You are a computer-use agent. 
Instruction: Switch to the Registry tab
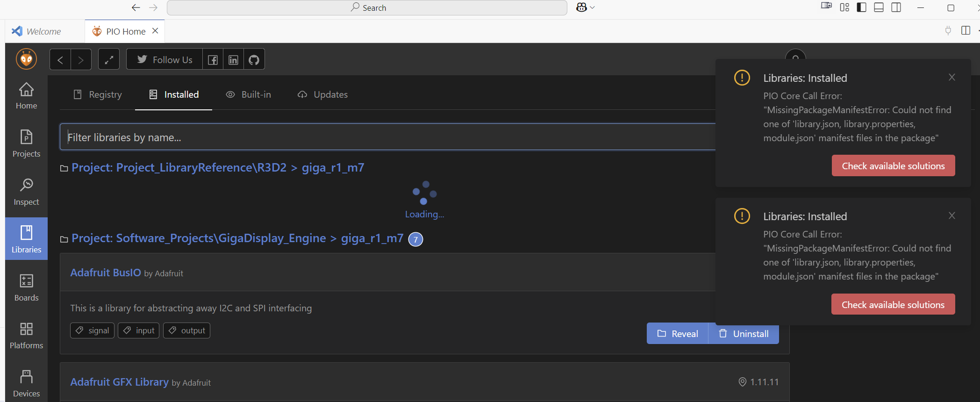point(98,94)
